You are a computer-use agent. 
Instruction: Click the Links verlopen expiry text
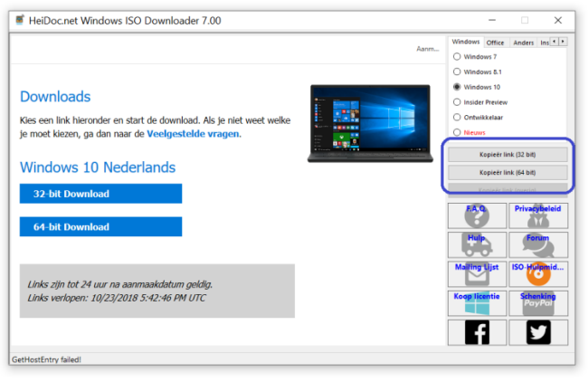(x=117, y=298)
